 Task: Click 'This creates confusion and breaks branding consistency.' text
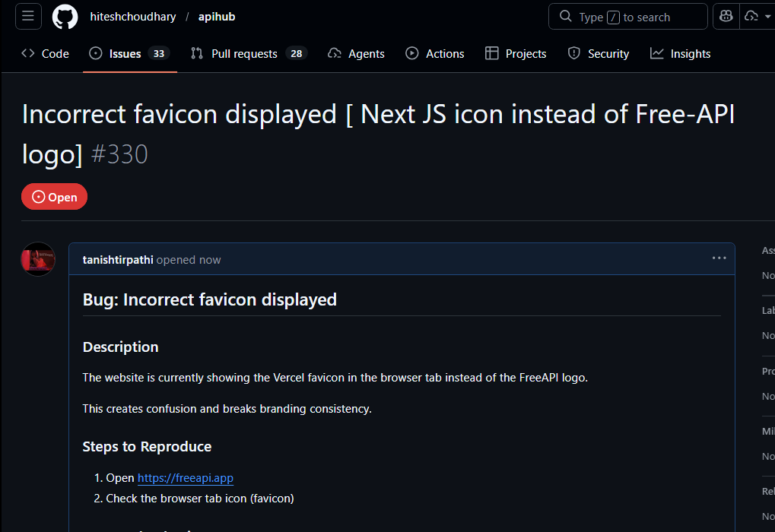tap(227, 409)
